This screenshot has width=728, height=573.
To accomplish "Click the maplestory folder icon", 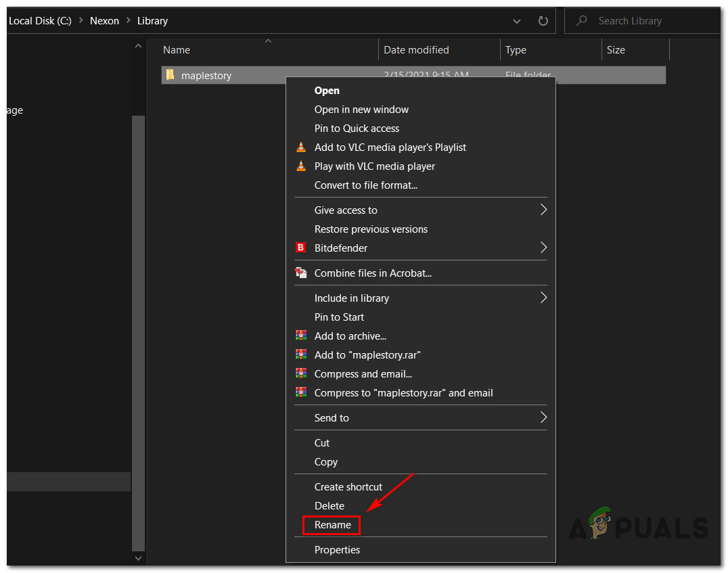I will (170, 75).
